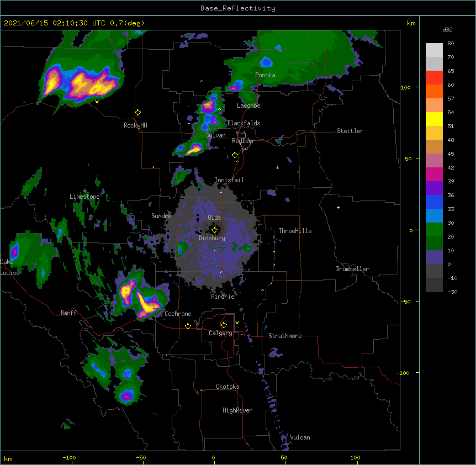Select the tan 48-45 dBZ swatch
Screen dimensions: 476x465
click(434, 146)
